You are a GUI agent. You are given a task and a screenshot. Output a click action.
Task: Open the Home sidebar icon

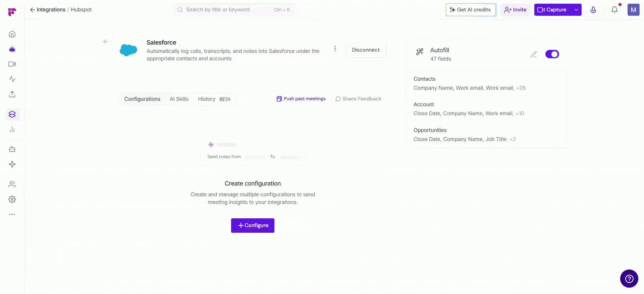(x=12, y=34)
